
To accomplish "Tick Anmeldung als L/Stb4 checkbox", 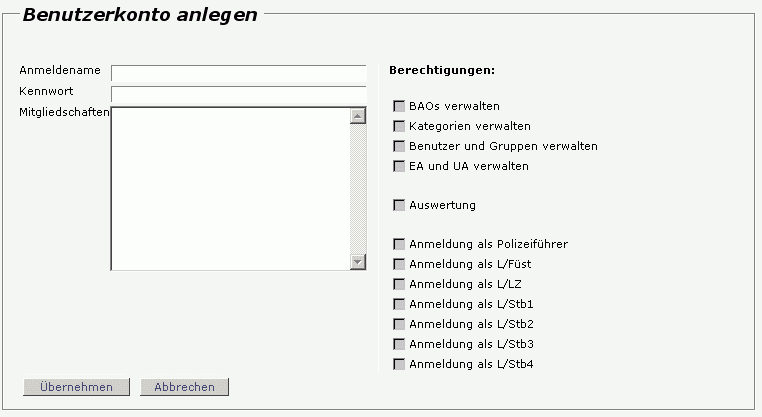I will [x=399, y=364].
